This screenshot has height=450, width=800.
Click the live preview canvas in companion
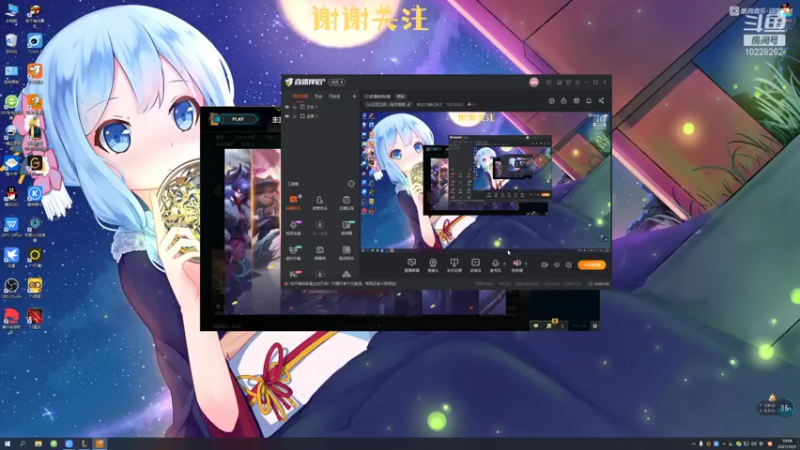pyautogui.click(x=486, y=182)
